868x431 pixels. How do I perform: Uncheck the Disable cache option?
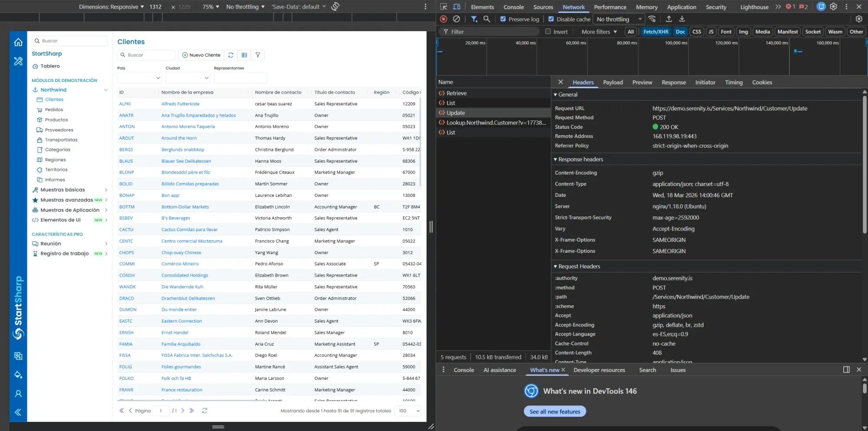point(551,19)
